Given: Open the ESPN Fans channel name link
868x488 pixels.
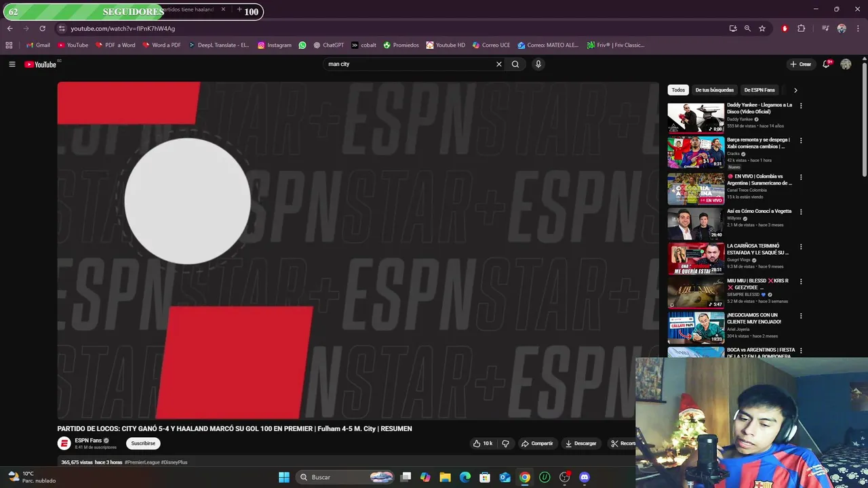Looking at the screenshot, I should tap(88, 441).
